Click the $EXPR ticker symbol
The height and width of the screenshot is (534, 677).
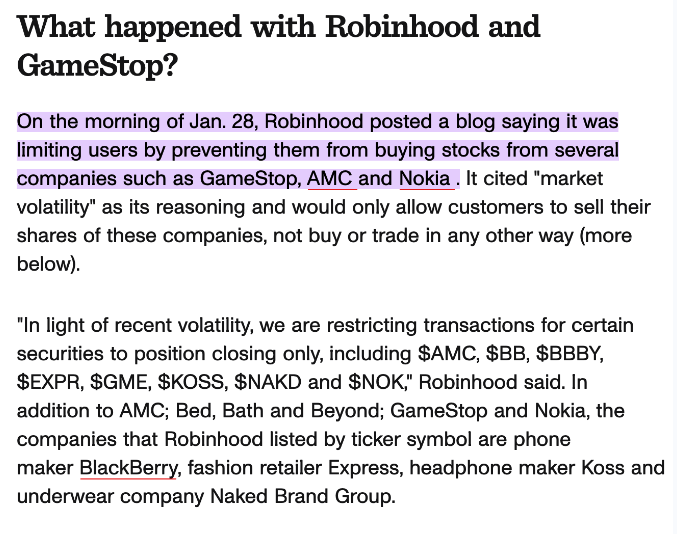[48, 382]
